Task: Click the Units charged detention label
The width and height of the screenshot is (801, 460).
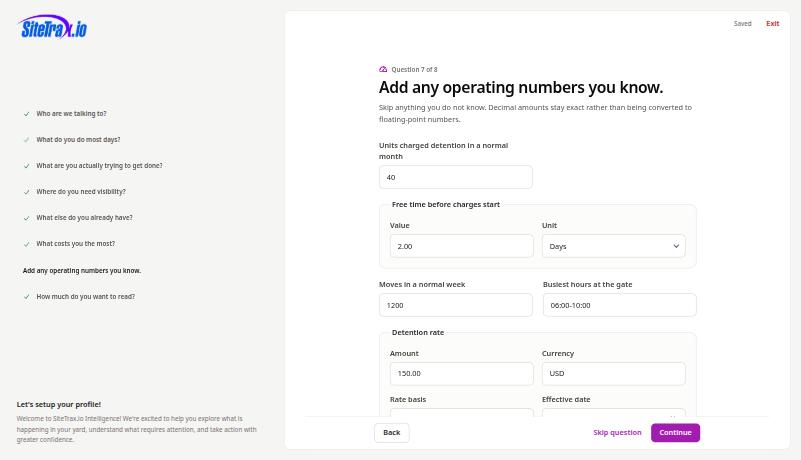Action: coord(443,151)
